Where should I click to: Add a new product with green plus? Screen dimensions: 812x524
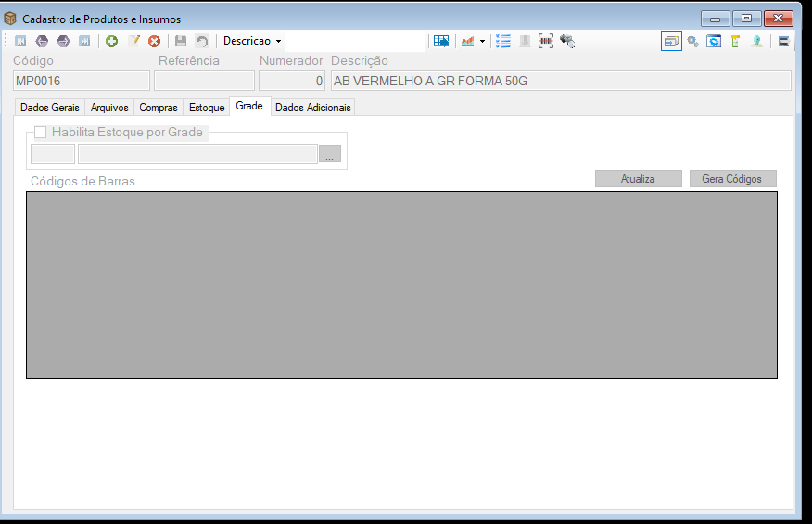(x=111, y=41)
